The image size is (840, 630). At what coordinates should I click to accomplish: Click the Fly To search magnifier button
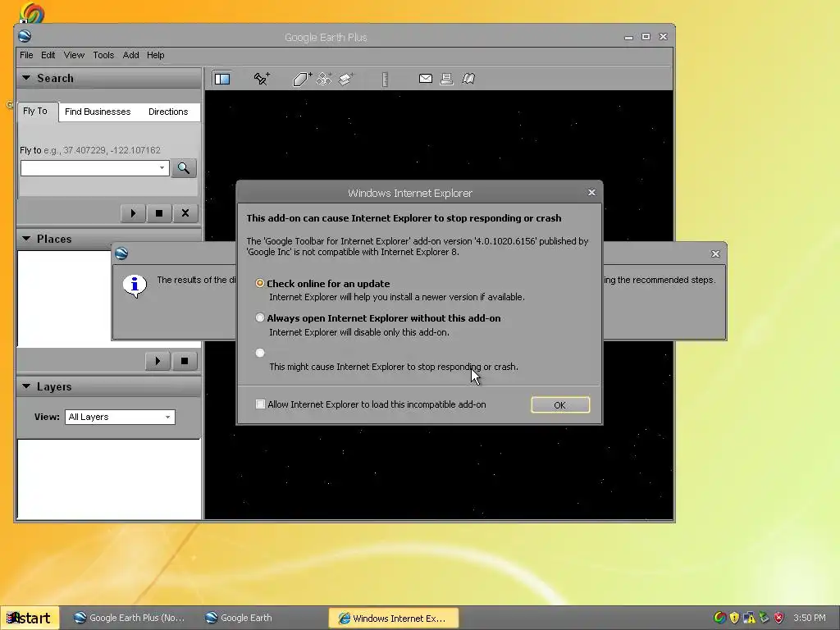(184, 168)
